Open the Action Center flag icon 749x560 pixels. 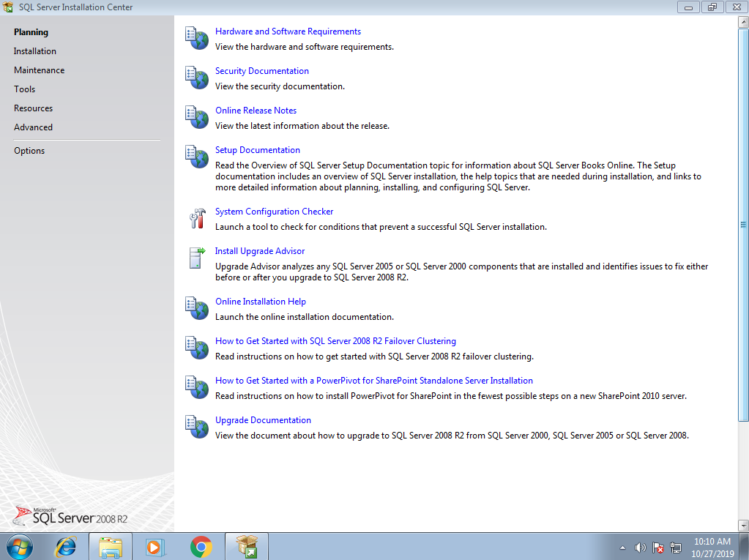(658, 548)
